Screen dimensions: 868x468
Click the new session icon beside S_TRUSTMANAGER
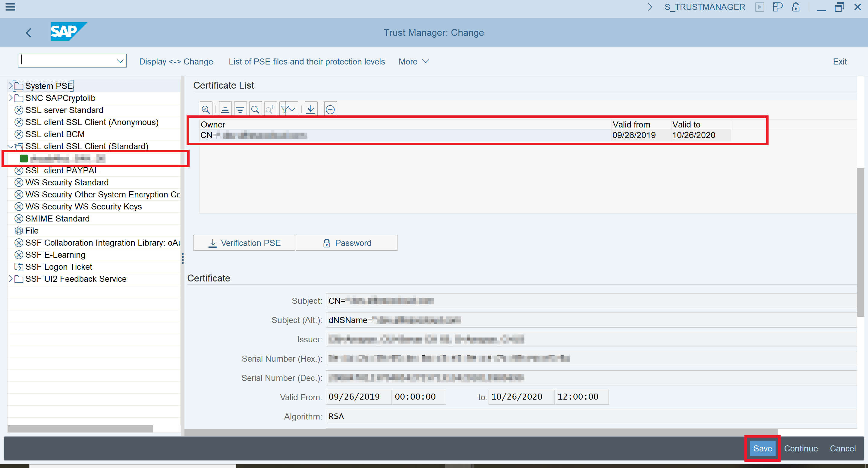coord(760,7)
